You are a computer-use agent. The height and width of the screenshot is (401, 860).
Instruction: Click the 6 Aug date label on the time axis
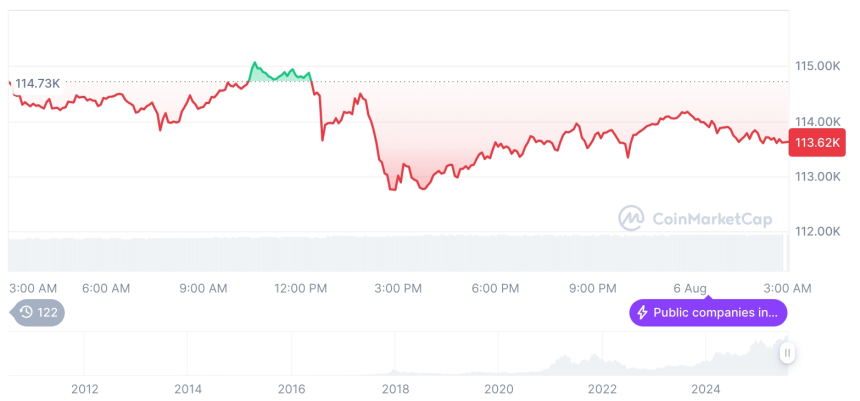click(x=690, y=288)
